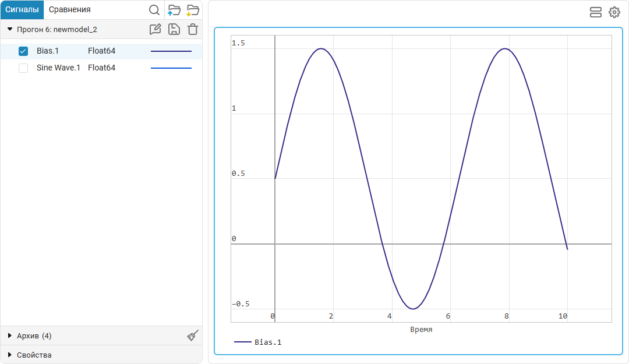Click the 1.5 y-axis tick label
629x364 pixels.
[238, 43]
